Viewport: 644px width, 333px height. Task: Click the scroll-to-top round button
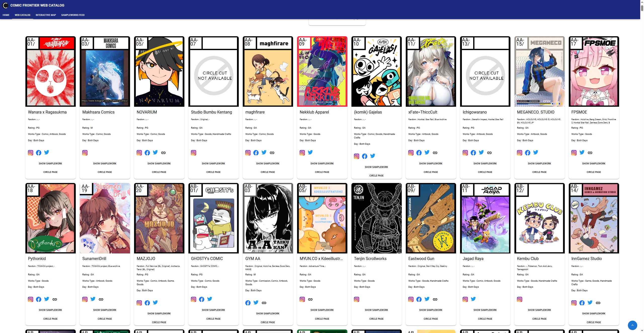tap(632, 325)
